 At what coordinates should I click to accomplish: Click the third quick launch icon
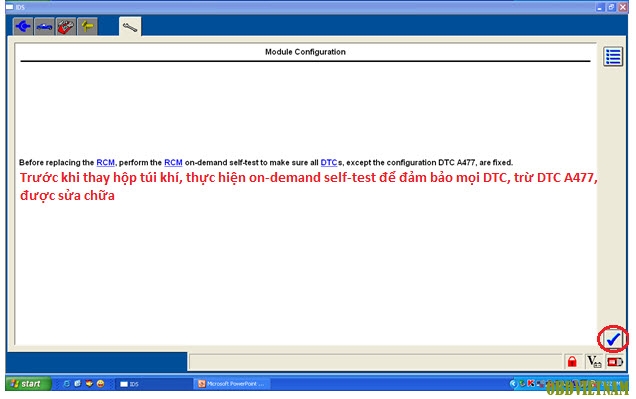tap(89, 384)
